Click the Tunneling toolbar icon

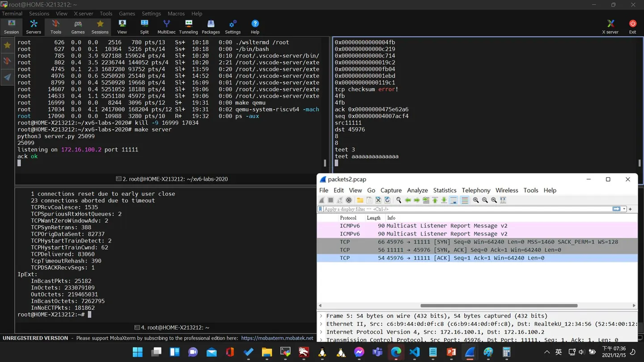[x=188, y=26]
